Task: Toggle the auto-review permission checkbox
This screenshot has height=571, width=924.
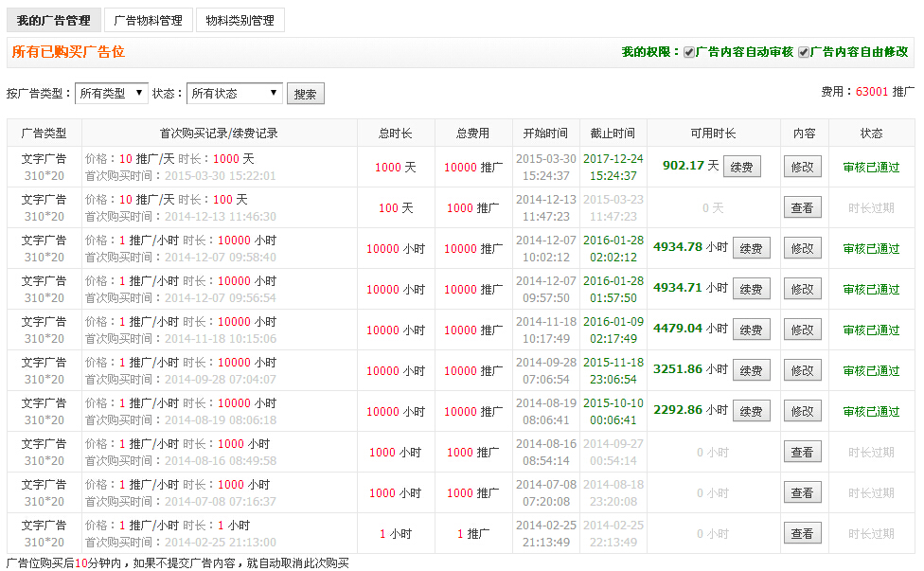Action: (x=690, y=53)
